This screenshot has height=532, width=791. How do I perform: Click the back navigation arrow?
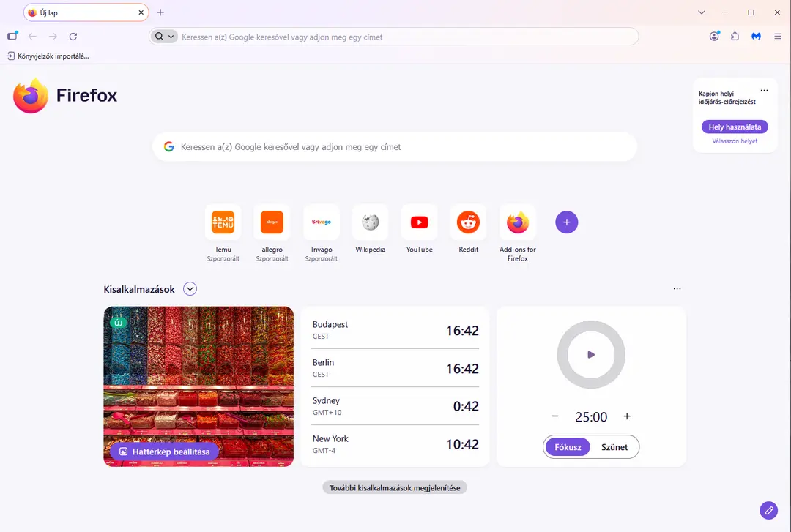pyautogui.click(x=33, y=37)
